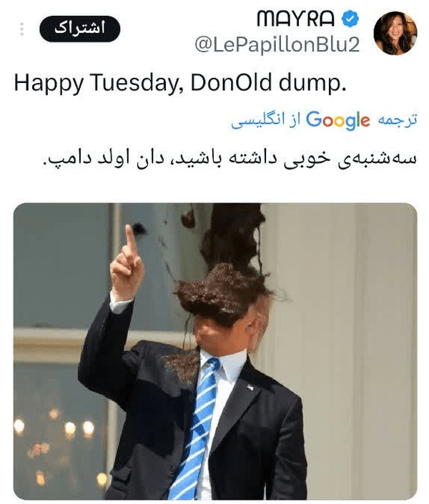Click the Persian translated tweet text

pos(230,159)
